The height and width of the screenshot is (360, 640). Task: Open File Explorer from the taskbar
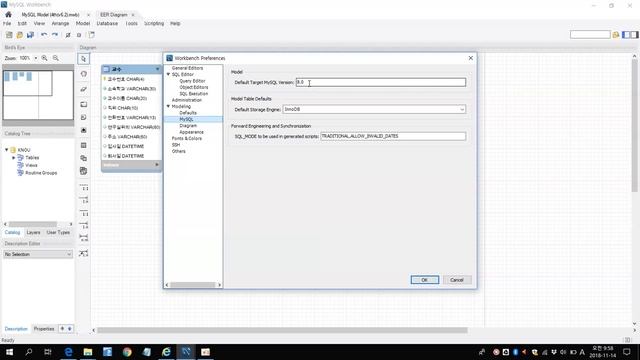[x=88, y=351]
